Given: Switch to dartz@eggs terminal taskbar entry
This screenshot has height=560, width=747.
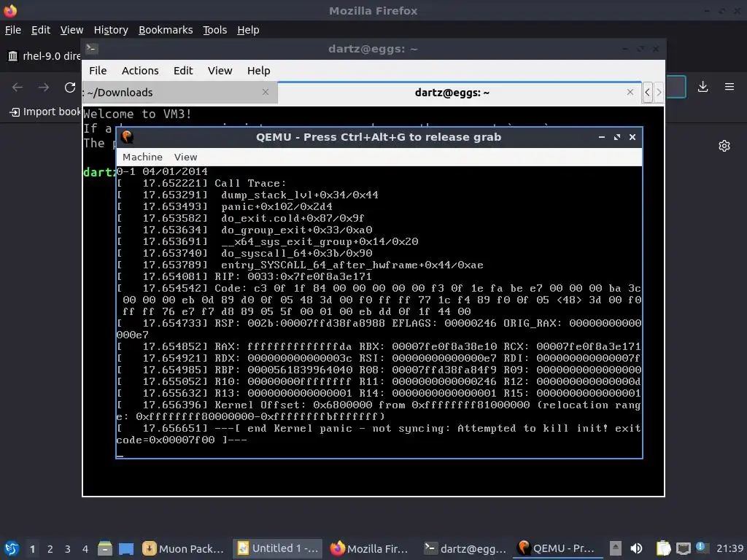Looking at the screenshot, I should (465, 548).
